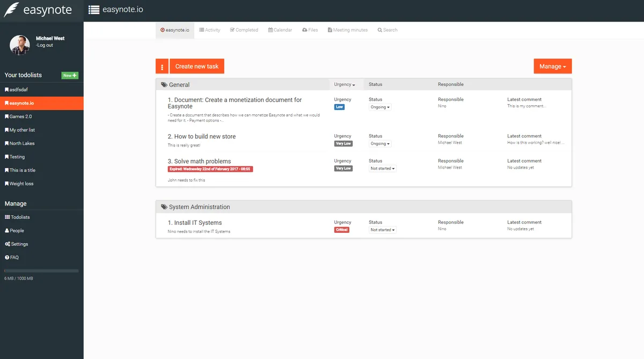Click the Create new task button
The height and width of the screenshot is (359, 644).
pyautogui.click(x=196, y=65)
